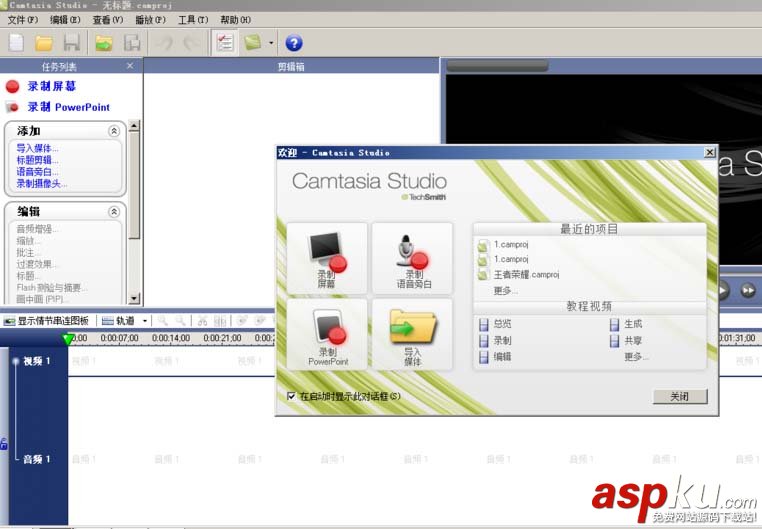Click 录制语音旁白 microphone icon in dialog
The image size is (762, 529).
tap(413, 259)
